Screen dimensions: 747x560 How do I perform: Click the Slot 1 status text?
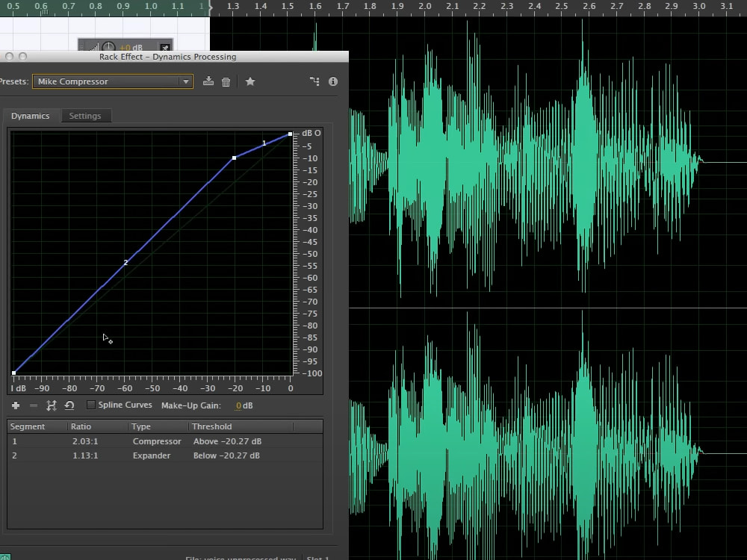tap(317, 558)
